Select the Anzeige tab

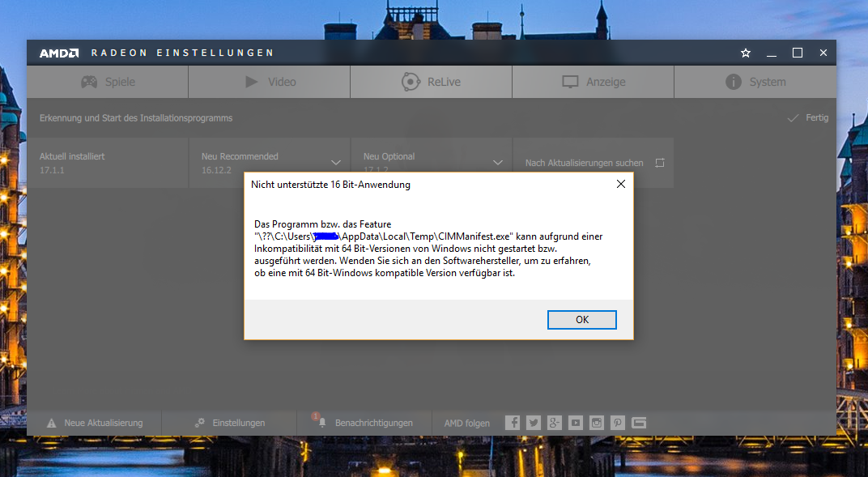click(x=594, y=82)
